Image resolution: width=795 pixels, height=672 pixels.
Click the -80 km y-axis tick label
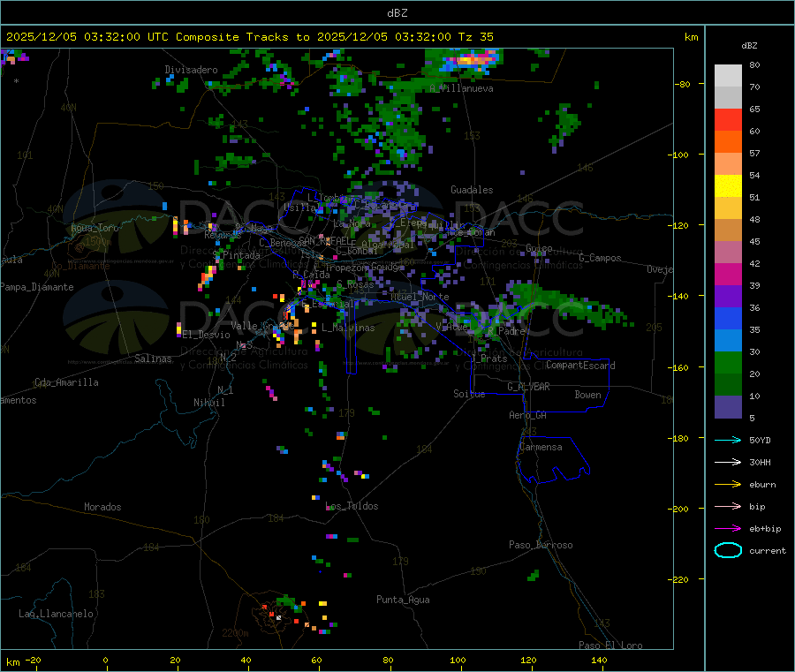point(683,84)
